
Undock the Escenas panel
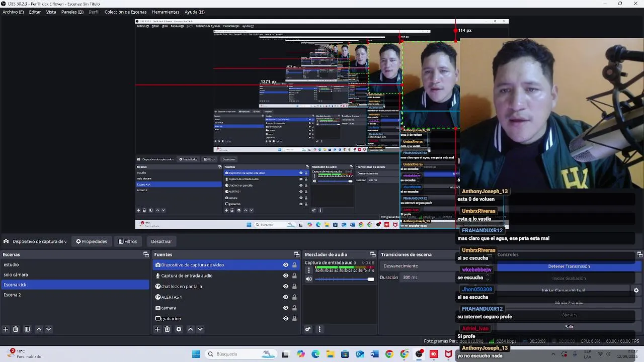(x=146, y=254)
